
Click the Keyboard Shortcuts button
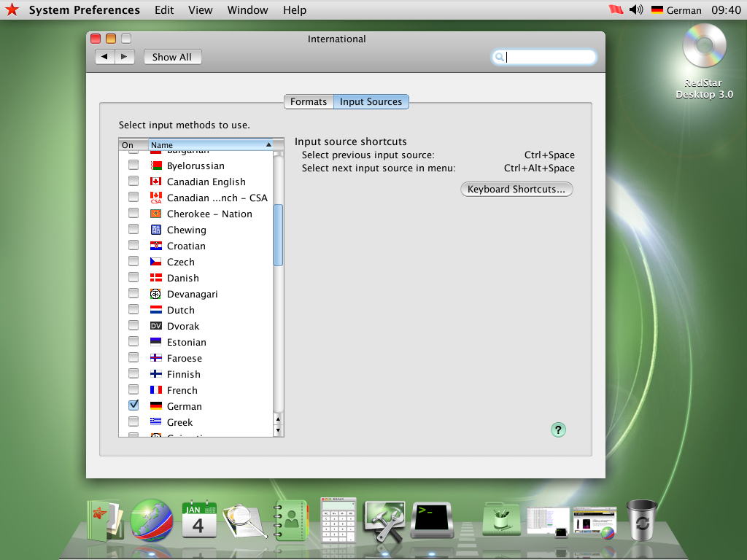coord(516,189)
